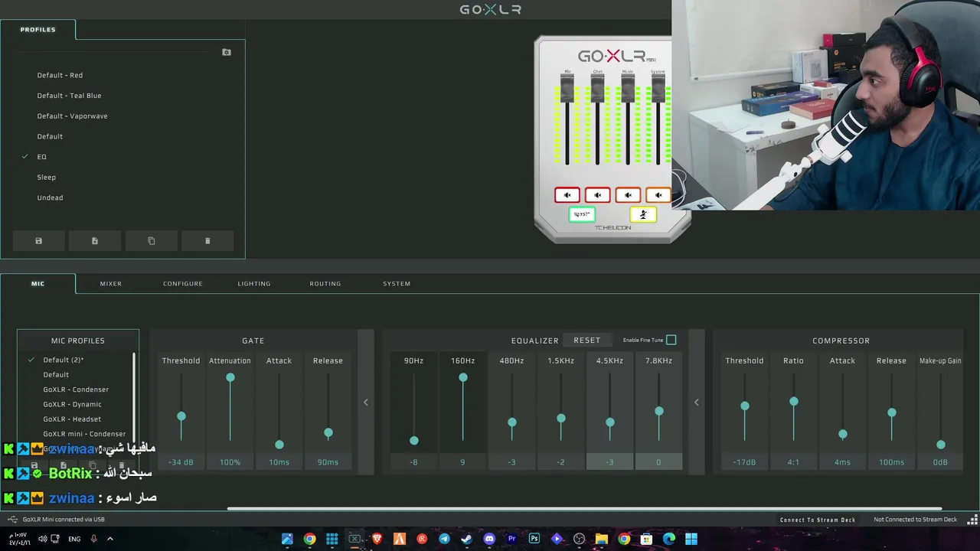Select the 'Default - Red' profile
This screenshot has width=980, height=551.
[x=60, y=75]
